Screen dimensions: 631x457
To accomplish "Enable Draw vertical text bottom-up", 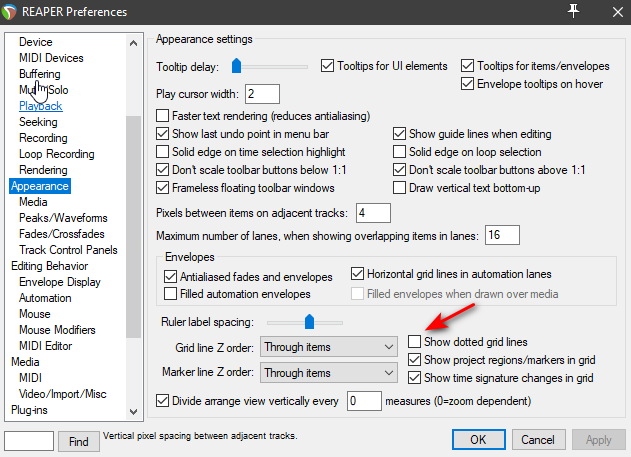I will click(399, 188).
